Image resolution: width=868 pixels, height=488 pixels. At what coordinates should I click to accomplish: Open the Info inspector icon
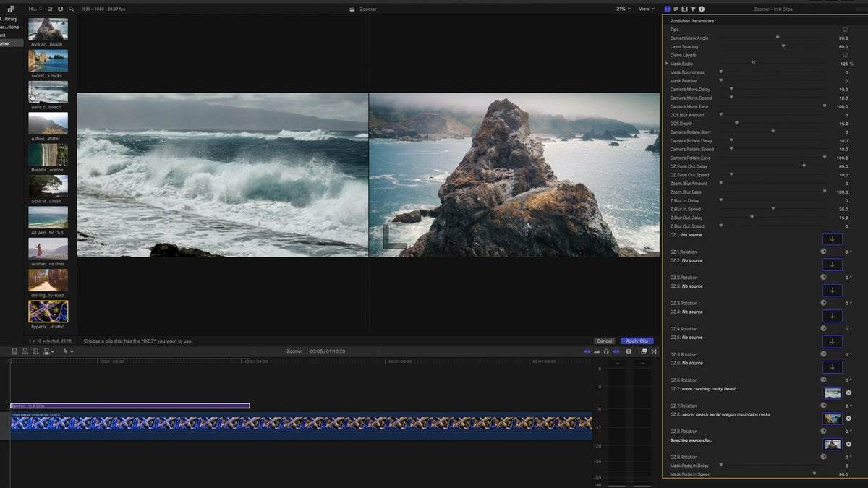coord(701,9)
